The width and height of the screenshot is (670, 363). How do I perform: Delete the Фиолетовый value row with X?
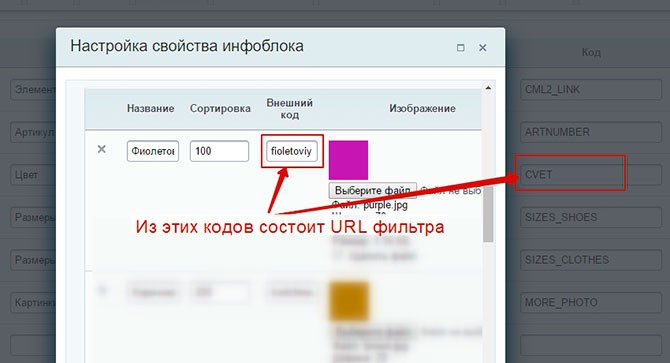tap(101, 149)
